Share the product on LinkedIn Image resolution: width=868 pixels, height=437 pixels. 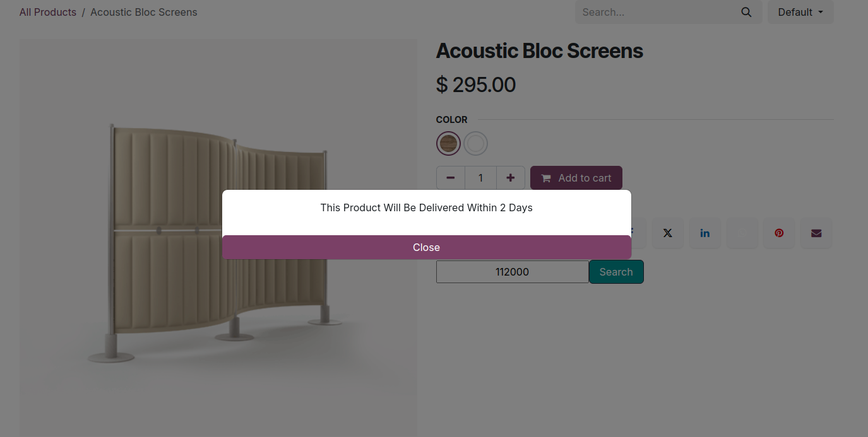(705, 233)
